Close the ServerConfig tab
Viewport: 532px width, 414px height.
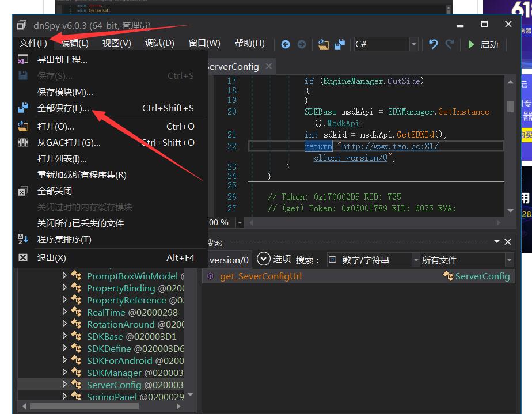pos(268,67)
